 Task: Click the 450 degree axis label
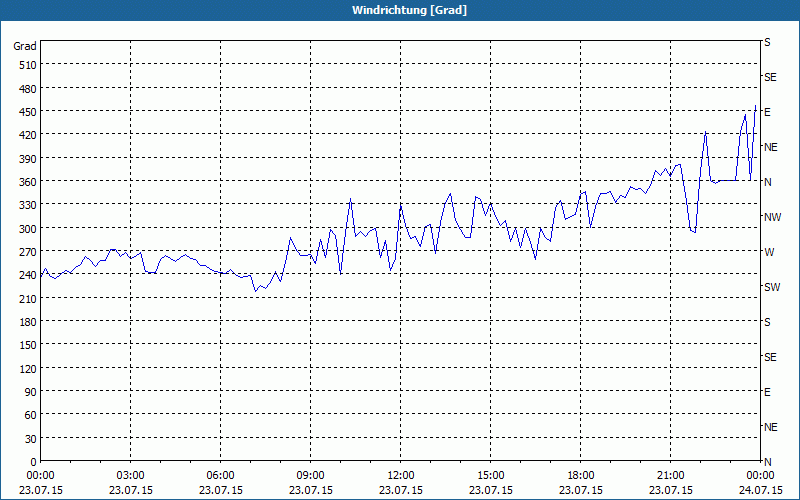pyautogui.click(x=29, y=112)
